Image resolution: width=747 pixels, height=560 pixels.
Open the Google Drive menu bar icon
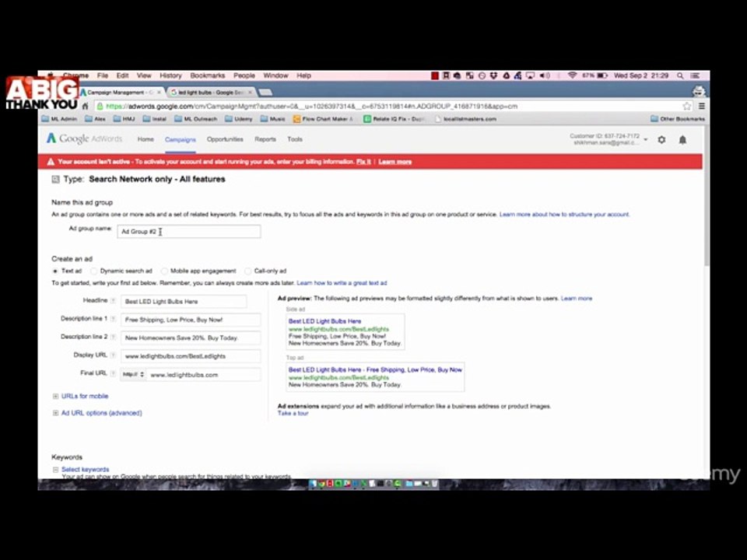tap(506, 75)
